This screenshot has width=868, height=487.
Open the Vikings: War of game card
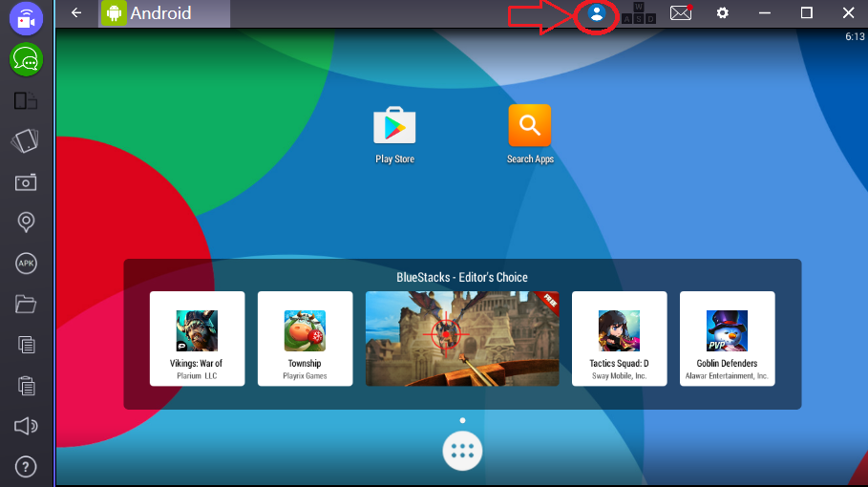pos(197,339)
